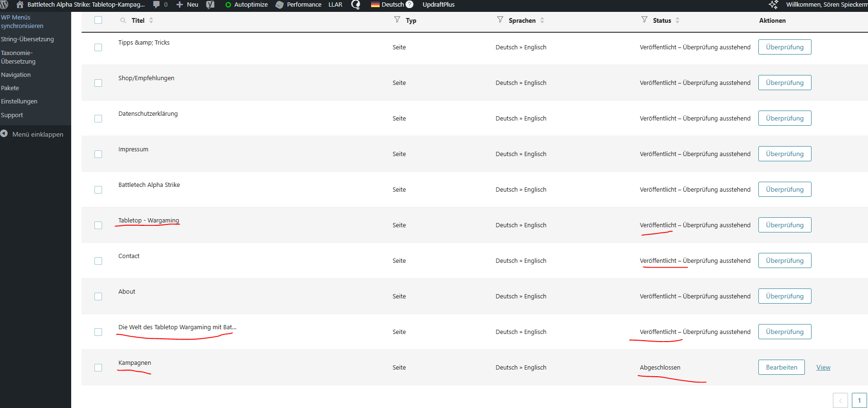Viewport: 868px width, 408px height.
Task: Check the About row checkbox
Action: (98, 297)
